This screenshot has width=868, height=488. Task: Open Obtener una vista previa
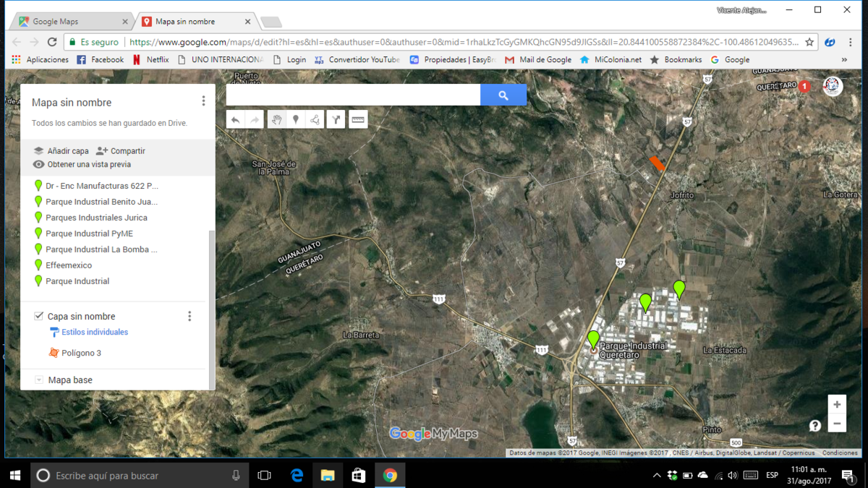(x=82, y=164)
